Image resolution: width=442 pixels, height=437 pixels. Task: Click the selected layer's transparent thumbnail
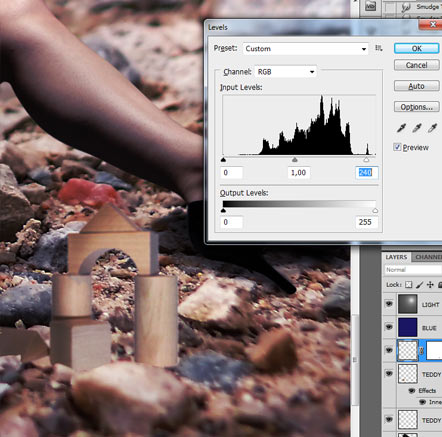(407, 350)
